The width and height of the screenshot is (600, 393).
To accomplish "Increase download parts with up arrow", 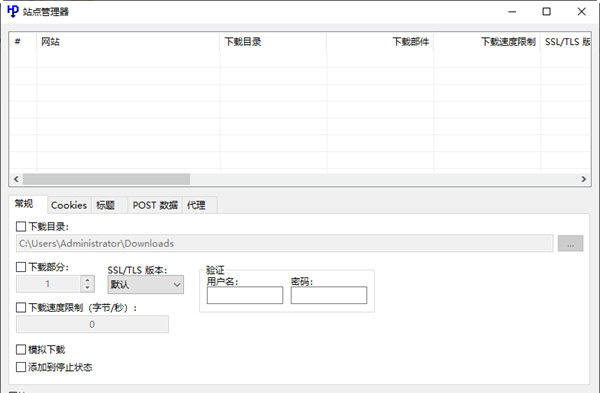I will point(88,280).
